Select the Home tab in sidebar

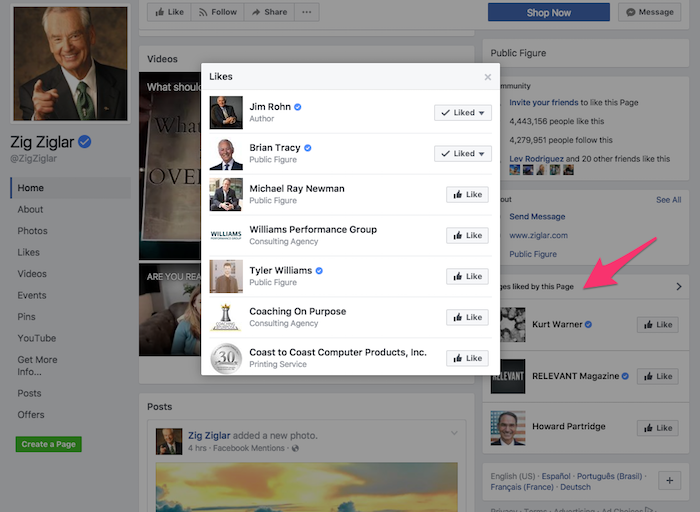[x=71, y=188]
